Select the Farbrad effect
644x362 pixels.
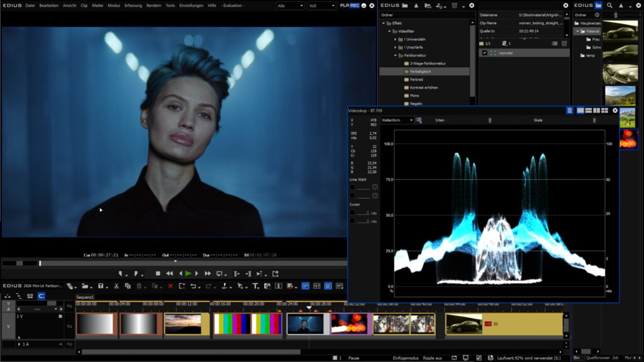click(416, 80)
